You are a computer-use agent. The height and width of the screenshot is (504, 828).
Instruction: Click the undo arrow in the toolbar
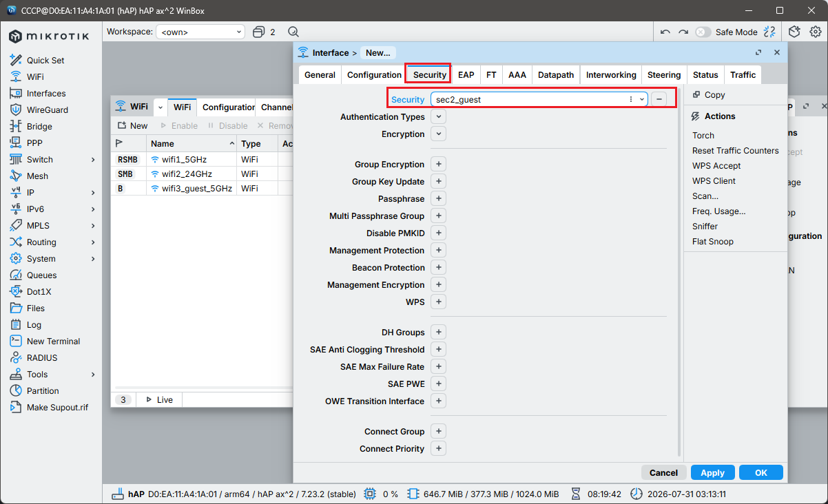coord(665,32)
